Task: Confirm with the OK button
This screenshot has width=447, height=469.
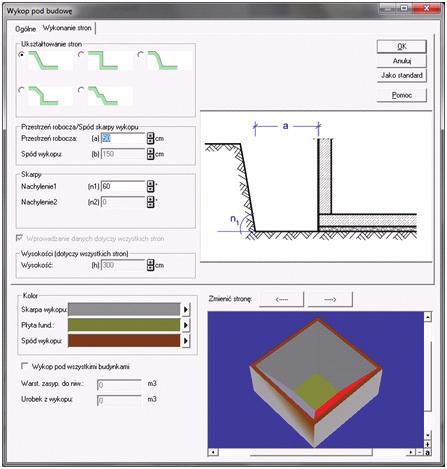Action: [402, 47]
